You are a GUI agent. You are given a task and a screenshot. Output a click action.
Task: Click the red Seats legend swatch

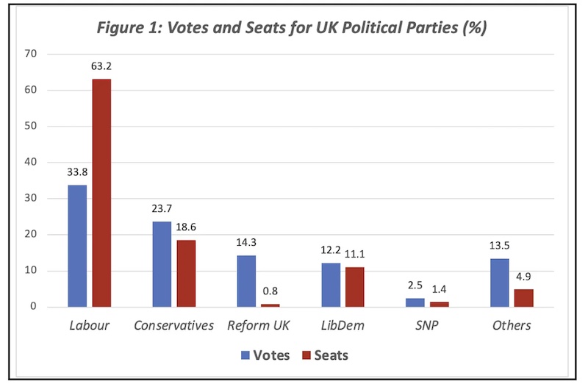pos(306,355)
